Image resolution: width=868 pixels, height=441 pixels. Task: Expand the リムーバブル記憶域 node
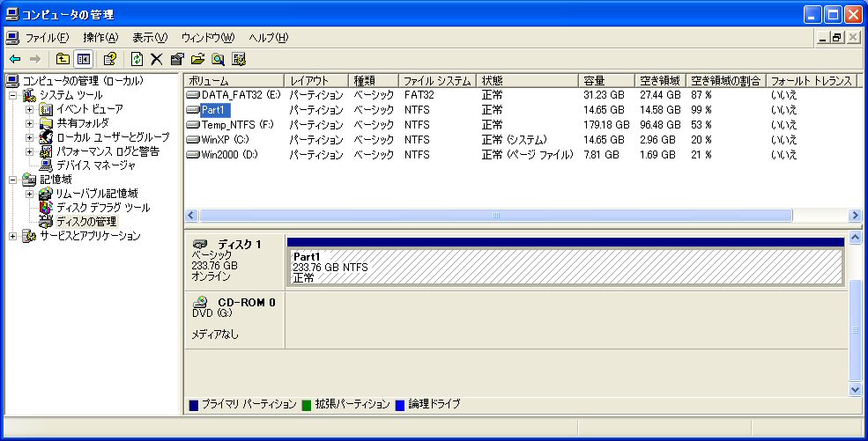(x=29, y=194)
